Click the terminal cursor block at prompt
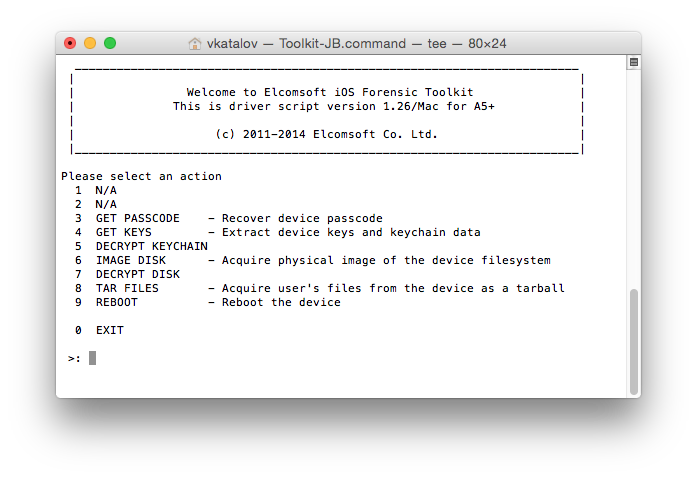Screen dimensions: 697x478 [92, 358]
